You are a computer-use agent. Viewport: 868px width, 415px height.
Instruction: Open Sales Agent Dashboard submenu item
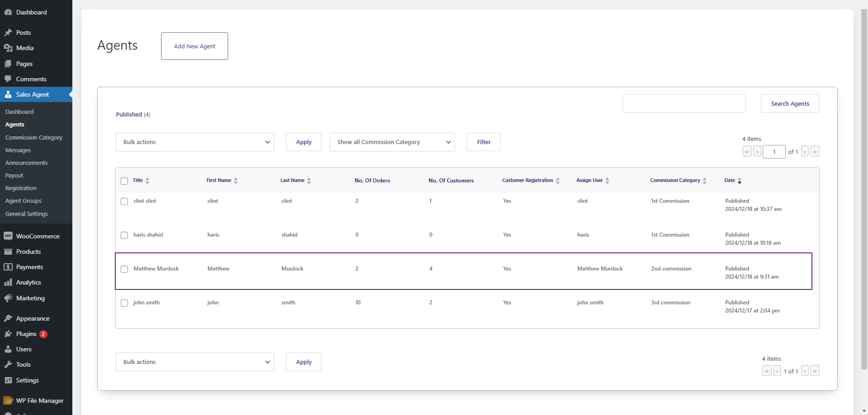19,112
